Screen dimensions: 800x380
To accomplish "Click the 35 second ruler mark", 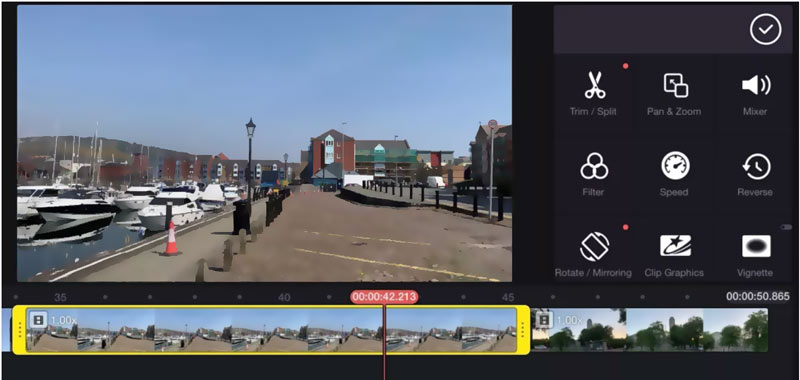I will click(60, 297).
